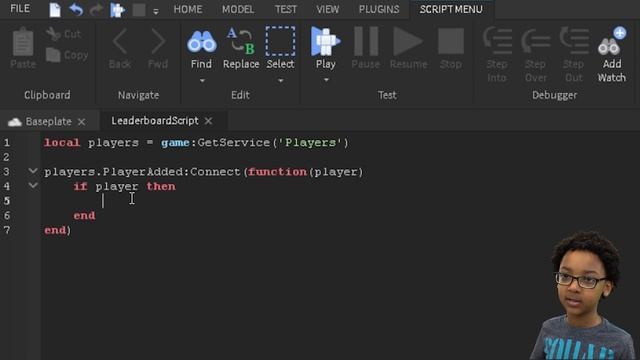This screenshot has width=640, height=360.
Task: Click line number 5 in the gutter
Action: pos(7,201)
